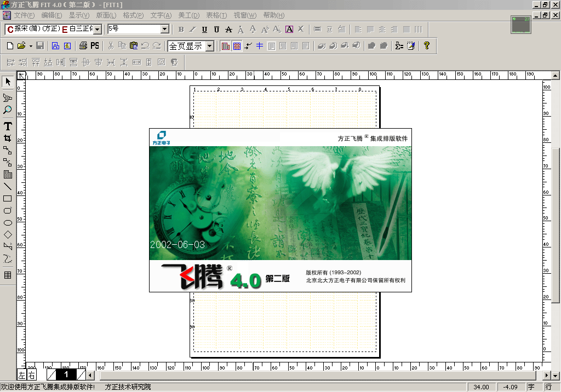Select the rotate and skew tool

click(x=8, y=97)
